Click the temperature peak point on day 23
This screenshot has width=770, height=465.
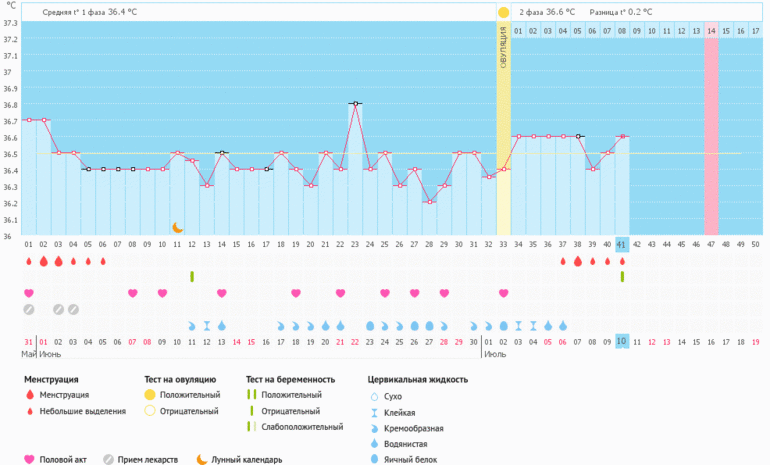[x=355, y=103]
